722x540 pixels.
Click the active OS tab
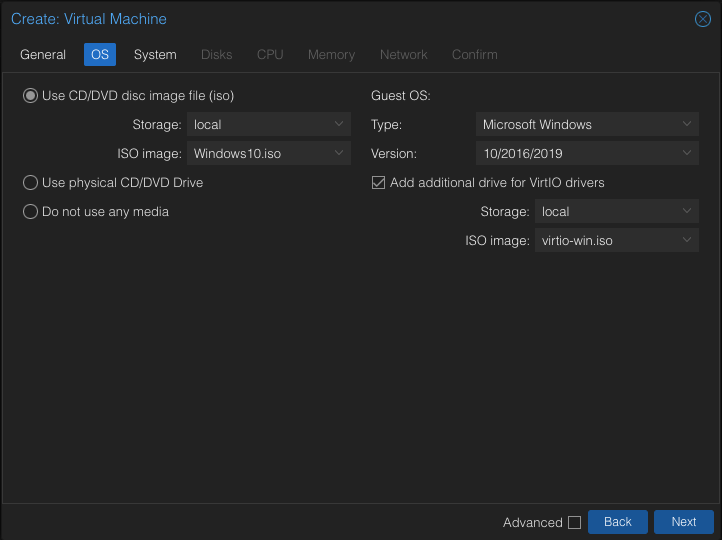pyautogui.click(x=100, y=55)
